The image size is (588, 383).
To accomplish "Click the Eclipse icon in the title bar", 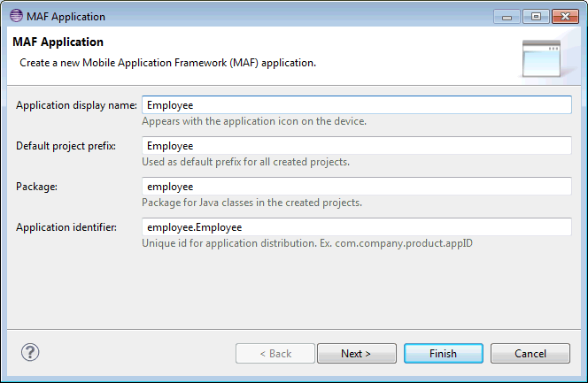I will [16, 16].
